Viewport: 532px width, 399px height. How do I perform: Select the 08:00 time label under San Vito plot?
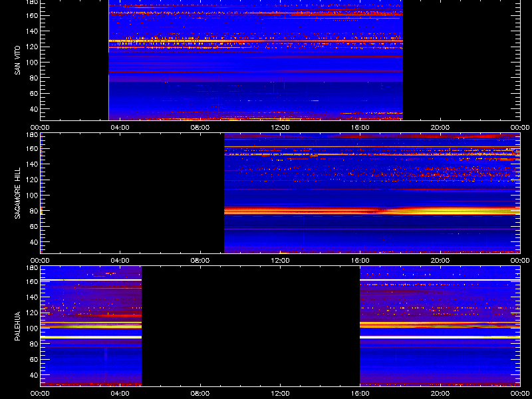(x=200, y=128)
